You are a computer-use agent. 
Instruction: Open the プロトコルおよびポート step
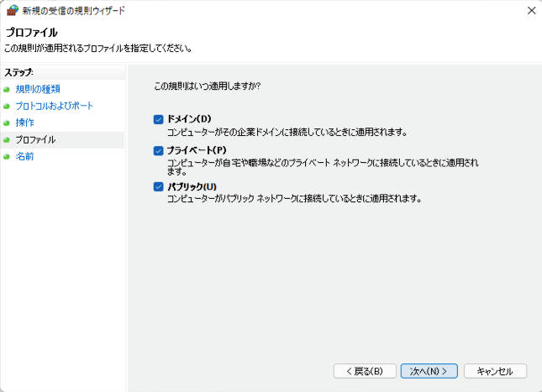pos(55,106)
